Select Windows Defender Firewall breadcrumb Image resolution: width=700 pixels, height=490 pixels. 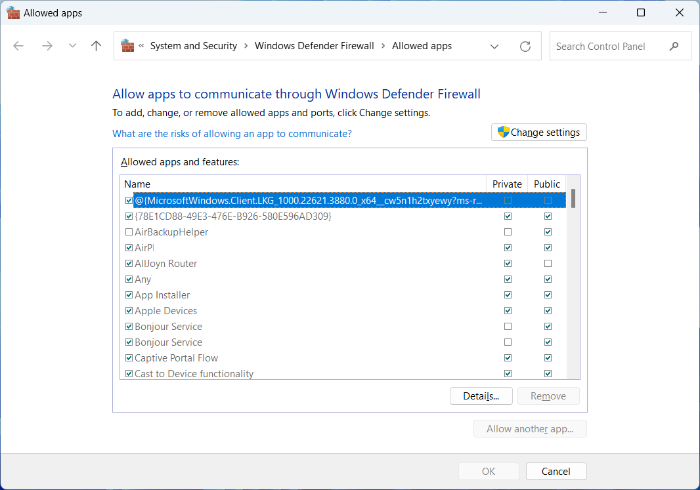coord(314,46)
